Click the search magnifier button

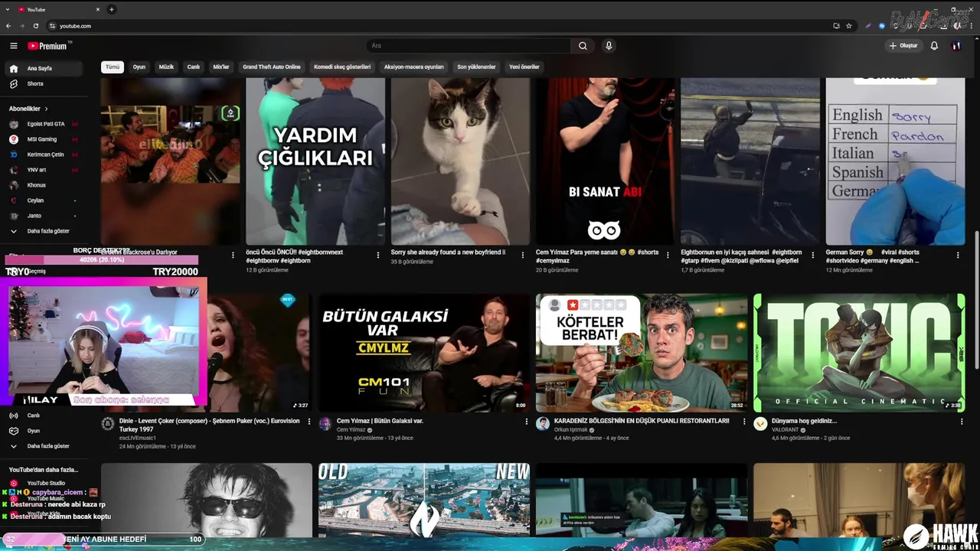click(x=583, y=46)
